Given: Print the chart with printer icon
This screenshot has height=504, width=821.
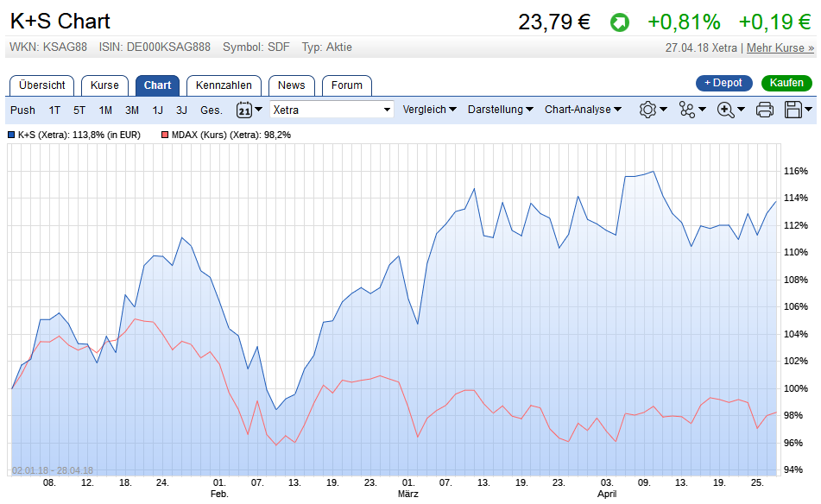Looking at the screenshot, I should 765,110.
